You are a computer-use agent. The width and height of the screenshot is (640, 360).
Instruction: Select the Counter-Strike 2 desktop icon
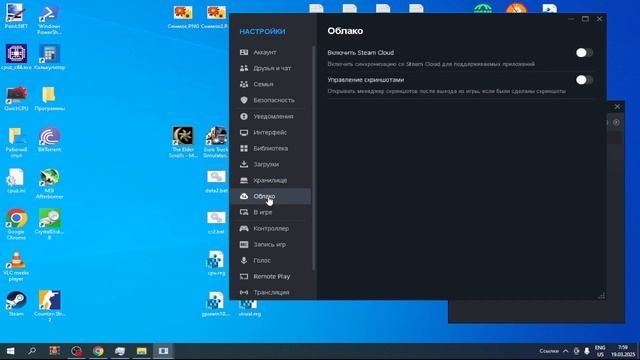point(49,306)
